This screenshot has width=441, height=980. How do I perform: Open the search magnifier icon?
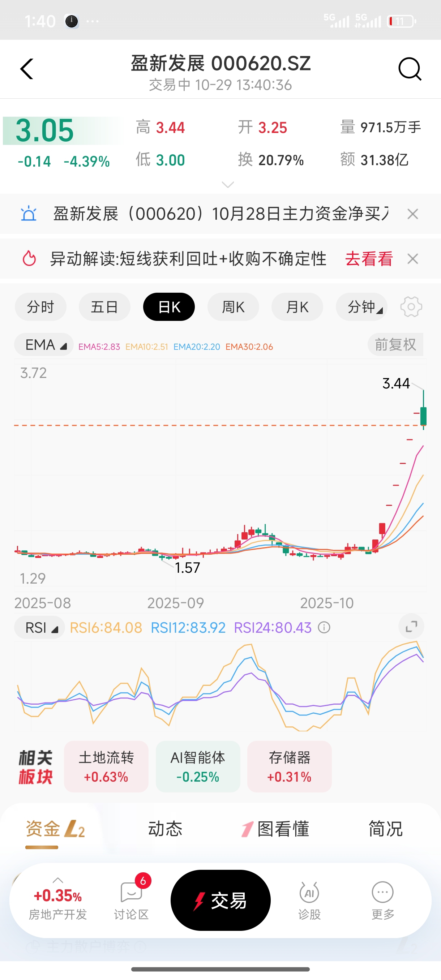(x=410, y=69)
